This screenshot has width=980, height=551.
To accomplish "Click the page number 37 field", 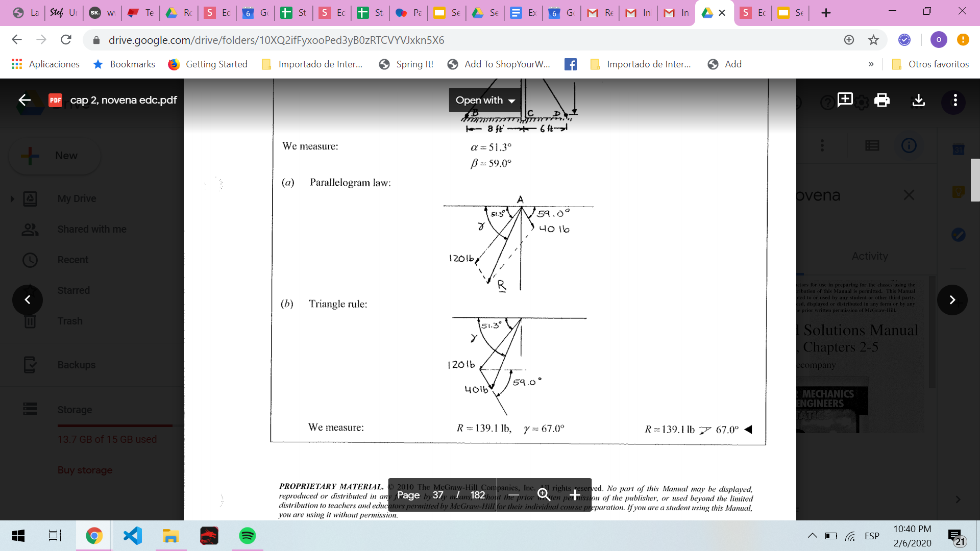I will pos(438,495).
